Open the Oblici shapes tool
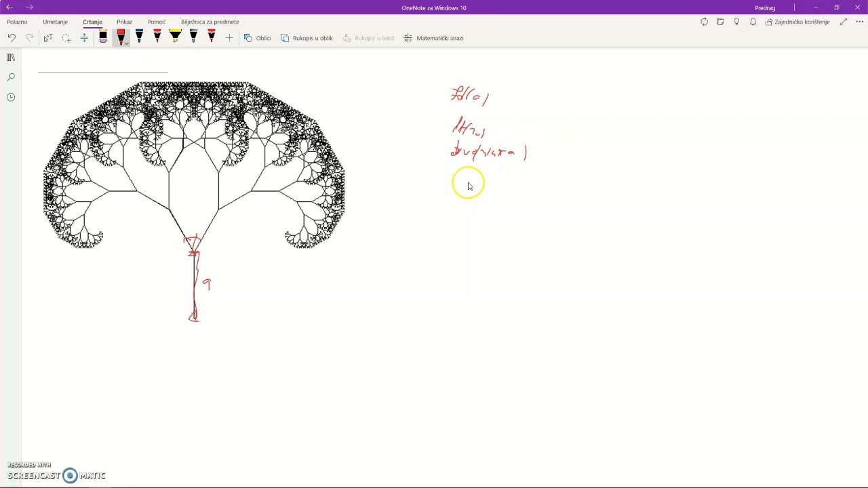This screenshot has height=488, width=868. [x=258, y=38]
